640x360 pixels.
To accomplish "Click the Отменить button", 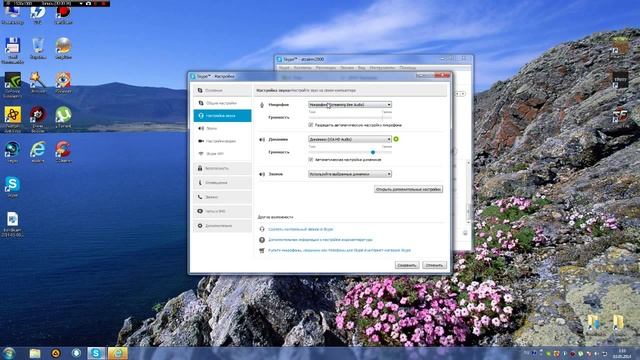I will (434, 265).
